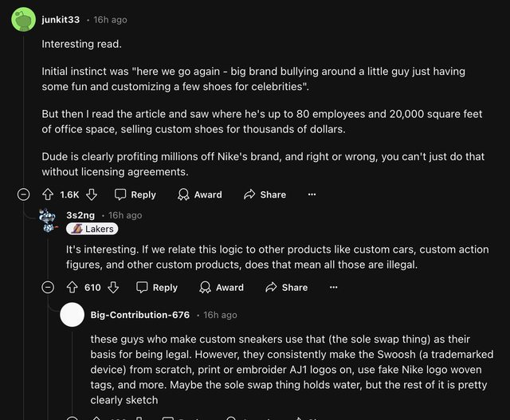This screenshot has width=510, height=420.
Task: Collapse junkit33's comment thread
Action: (24, 194)
